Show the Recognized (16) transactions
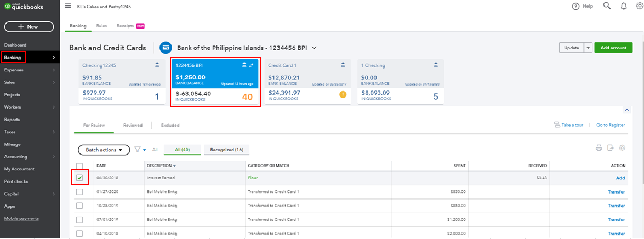 227,150
